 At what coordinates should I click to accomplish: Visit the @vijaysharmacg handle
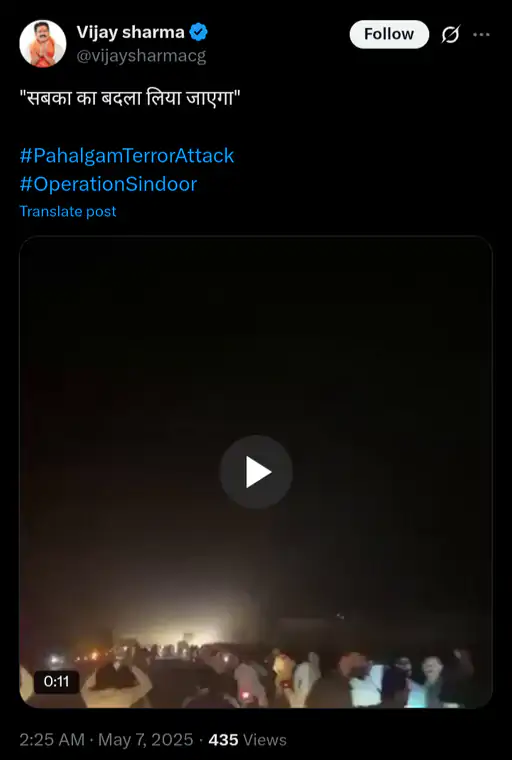coord(141,56)
